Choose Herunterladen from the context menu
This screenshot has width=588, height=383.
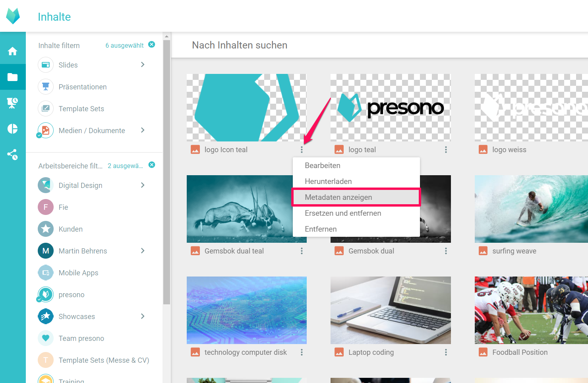pos(356,181)
